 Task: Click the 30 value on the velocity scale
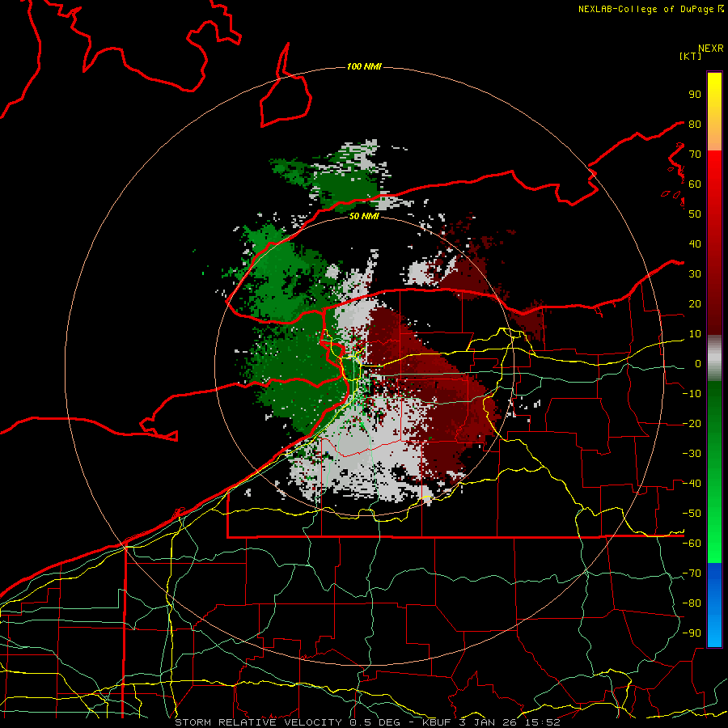click(695, 274)
